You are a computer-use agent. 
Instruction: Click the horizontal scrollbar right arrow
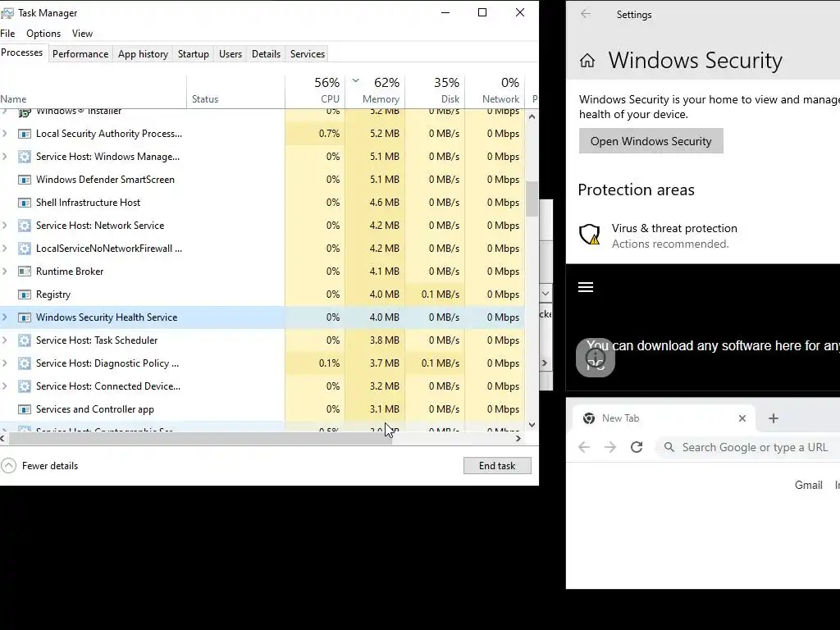tap(518, 439)
